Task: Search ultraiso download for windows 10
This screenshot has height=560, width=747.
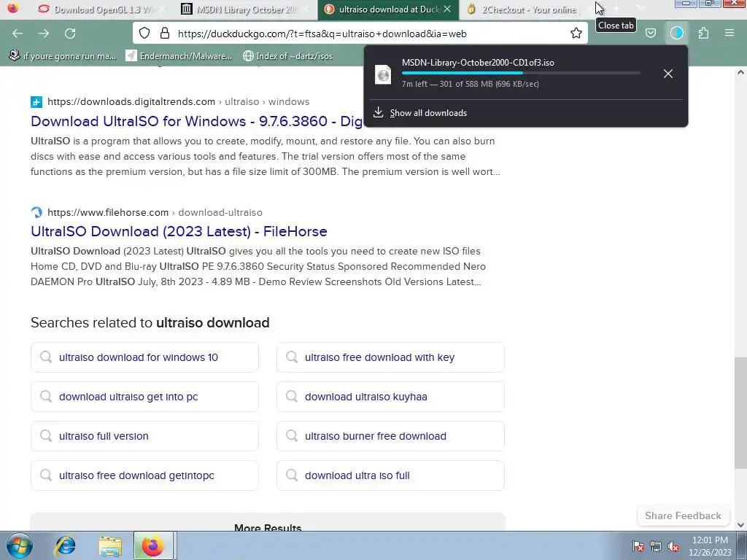Action: pyautogui.click(x=145, y=357)
